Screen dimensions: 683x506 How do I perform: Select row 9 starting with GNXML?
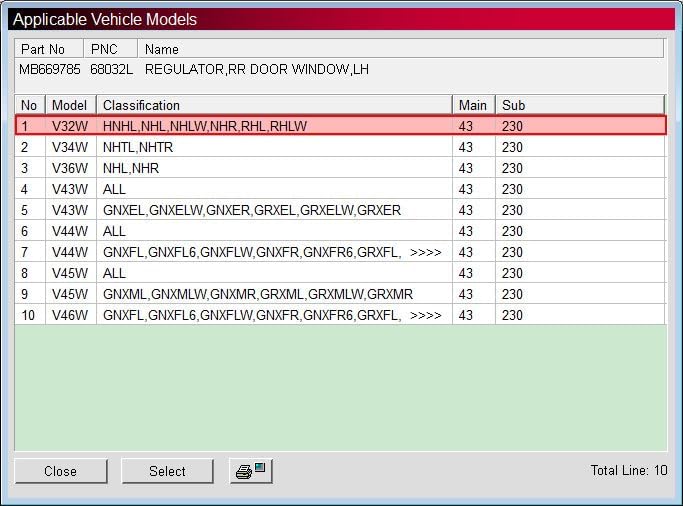pyautogui.click(x=341, y=294)
